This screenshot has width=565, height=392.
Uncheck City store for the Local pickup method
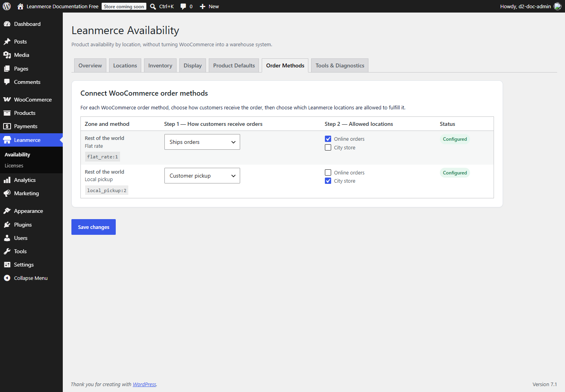(x=328, y=181)
